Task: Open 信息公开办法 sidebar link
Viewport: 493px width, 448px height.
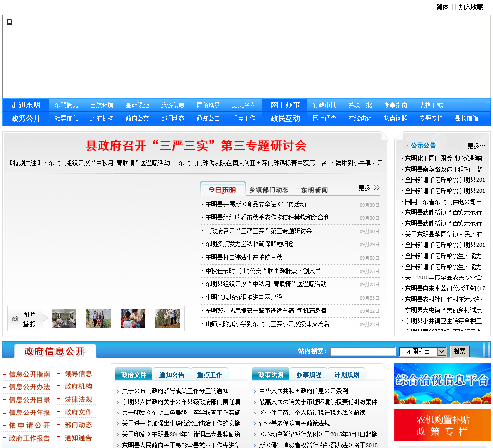Action: (30, 387)
